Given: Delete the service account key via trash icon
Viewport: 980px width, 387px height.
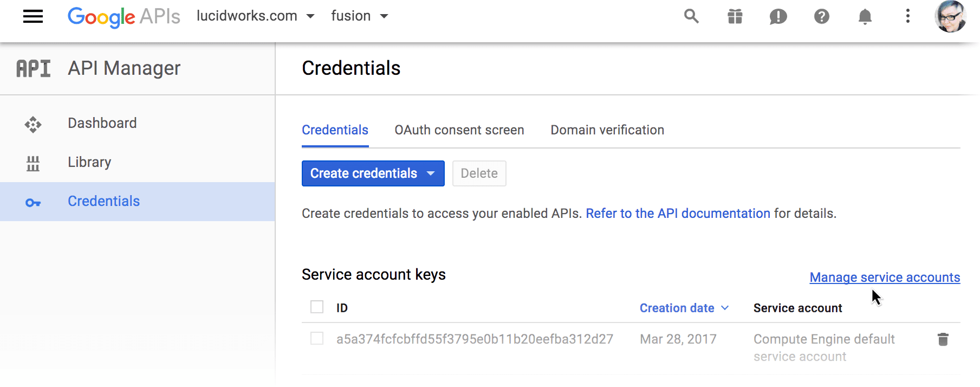Looking at the screenshot, I should point(943,339).
